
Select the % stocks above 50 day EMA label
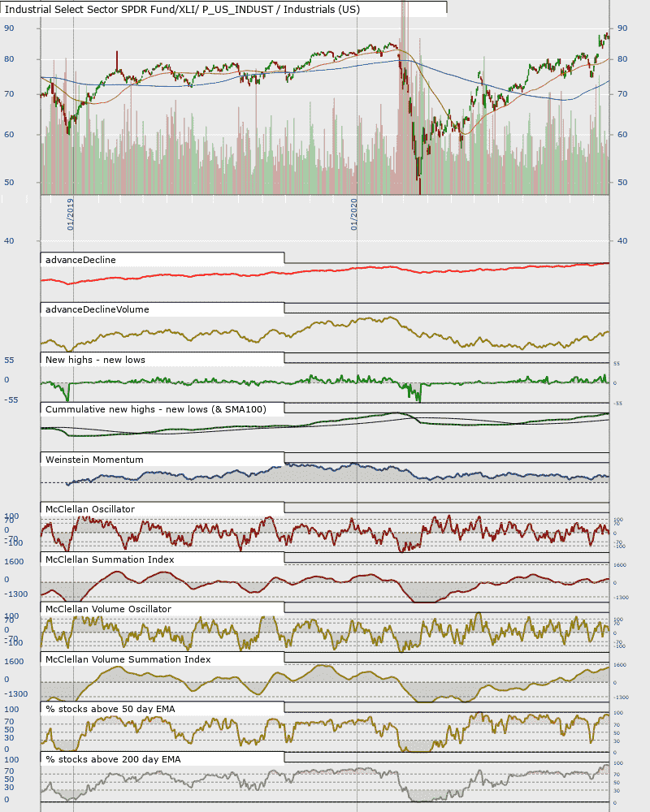(110, 710)
